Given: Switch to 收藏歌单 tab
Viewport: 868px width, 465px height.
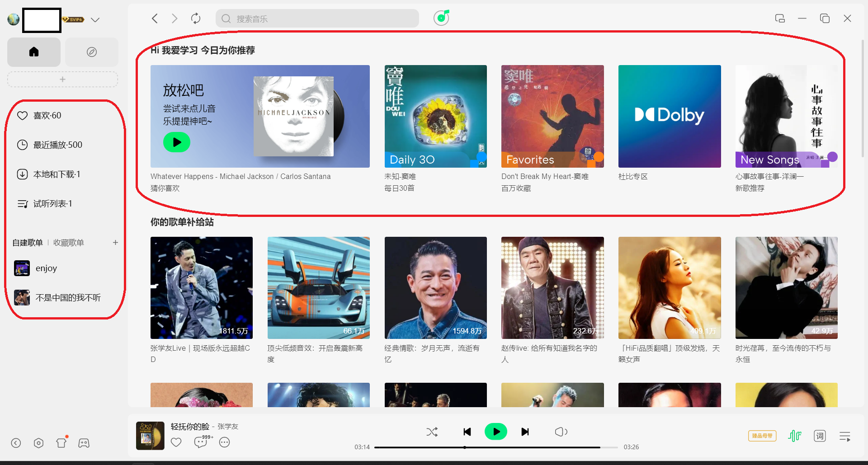Looking at the screenshot, I should (x=69, y=243).
